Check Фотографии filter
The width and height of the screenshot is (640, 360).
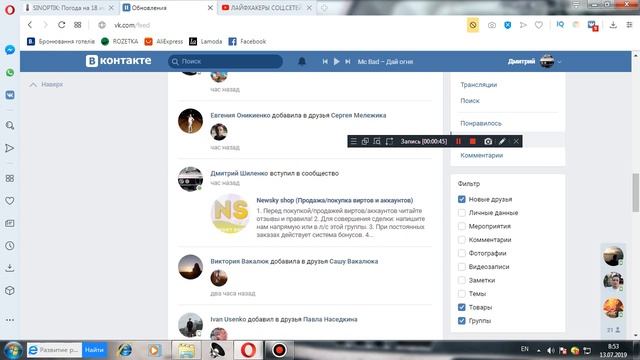point(462,253)
